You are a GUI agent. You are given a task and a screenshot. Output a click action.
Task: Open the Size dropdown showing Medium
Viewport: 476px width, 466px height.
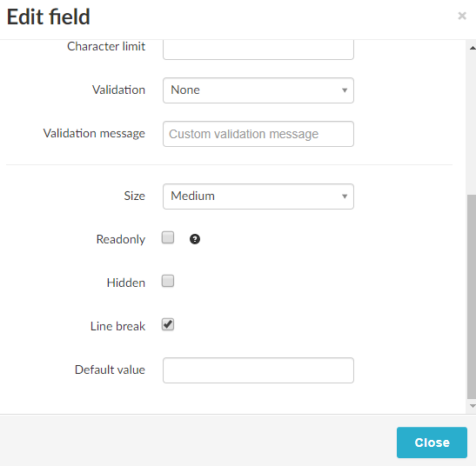[258, 196]
